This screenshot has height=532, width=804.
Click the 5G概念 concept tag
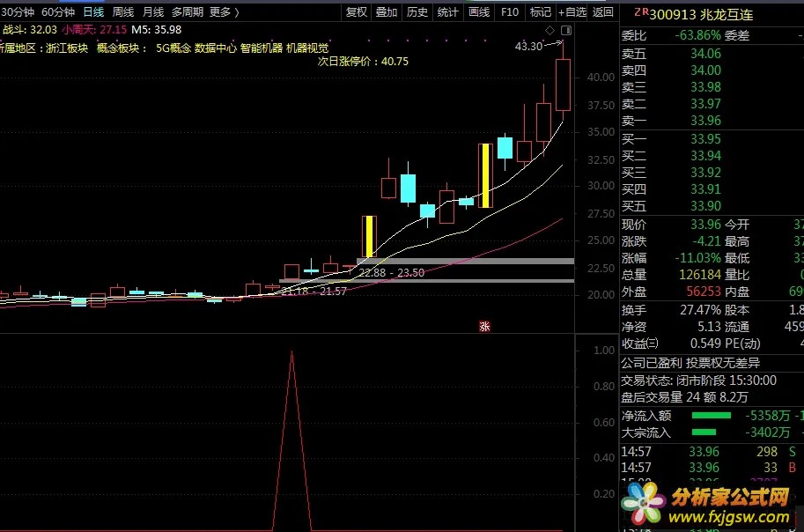173,48
